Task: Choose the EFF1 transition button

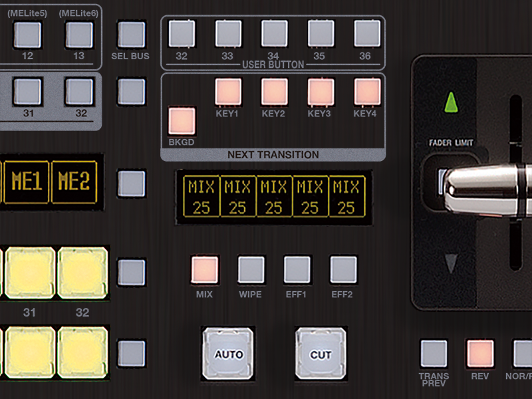Action: [297, 270]
